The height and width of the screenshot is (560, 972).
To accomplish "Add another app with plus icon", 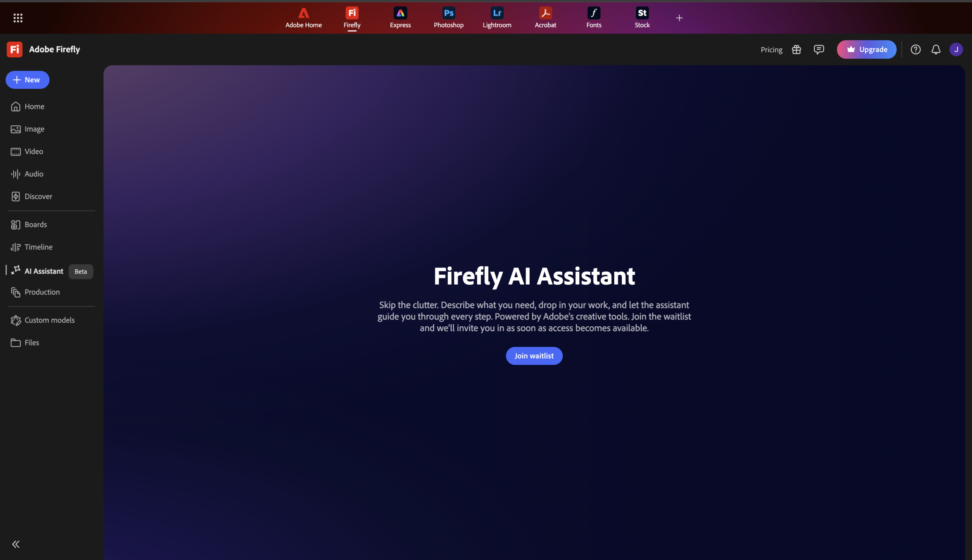I will [679, 18].
